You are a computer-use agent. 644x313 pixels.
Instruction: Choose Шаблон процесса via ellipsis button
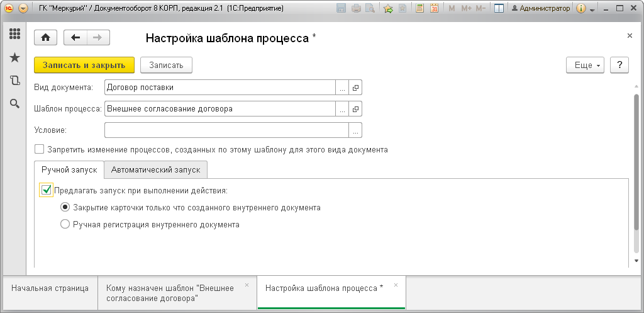(x=342, y=109)
